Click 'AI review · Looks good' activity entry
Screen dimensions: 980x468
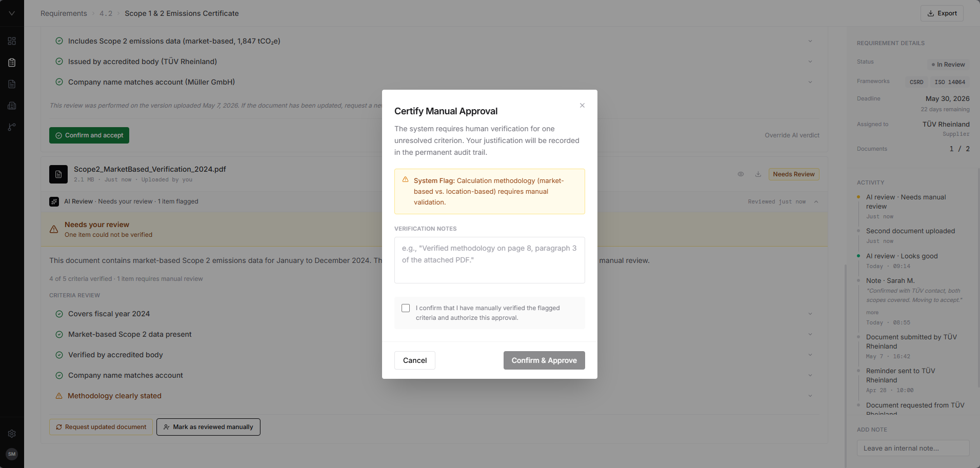pyautogui.click(x=902, y=256)
